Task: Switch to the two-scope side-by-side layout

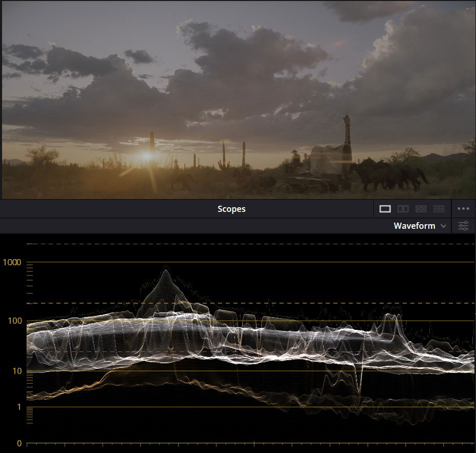Action: point(403,209)
